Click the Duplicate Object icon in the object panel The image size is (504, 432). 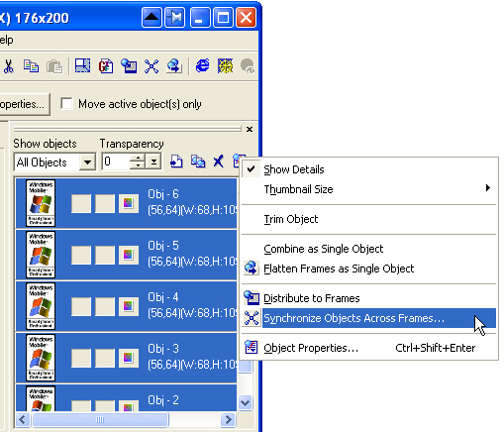click(198, 162)
